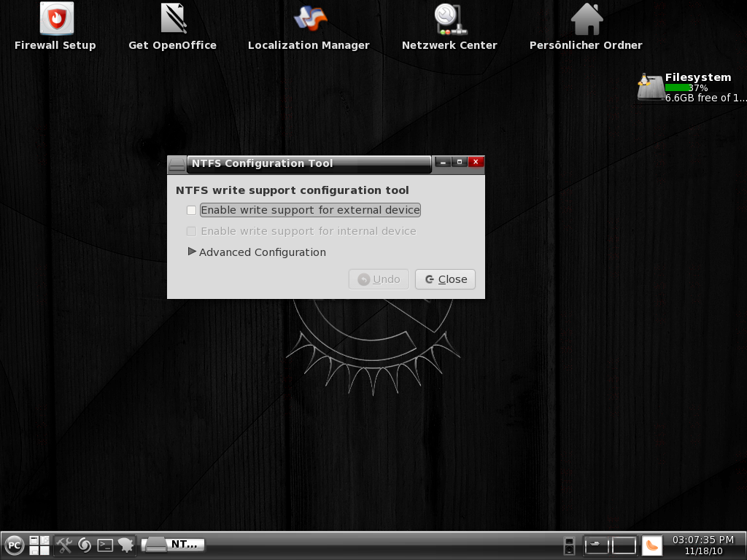This screenshot has height=560, width=747.
Task: Open the window menu icon in title bar
Action: pos(177,164)
